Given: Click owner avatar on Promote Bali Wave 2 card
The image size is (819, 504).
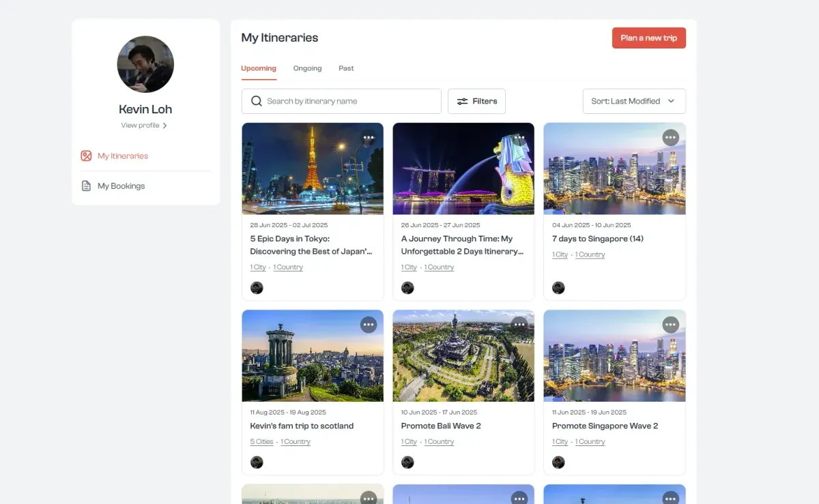Looking at the screenshot, I should (x=407, y=462).
